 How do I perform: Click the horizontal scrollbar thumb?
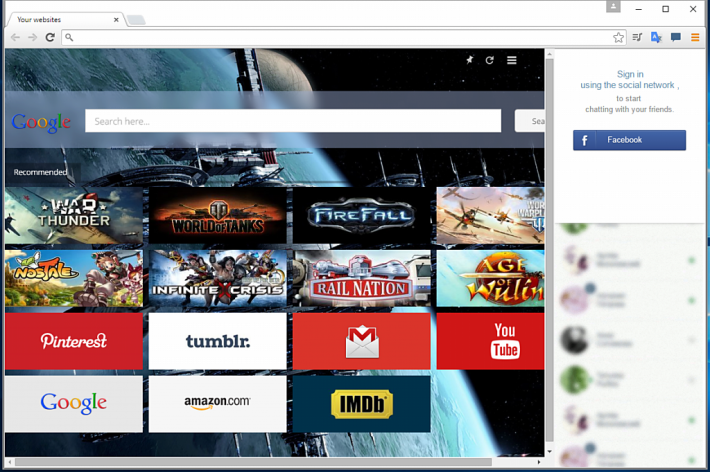(254, 462)
